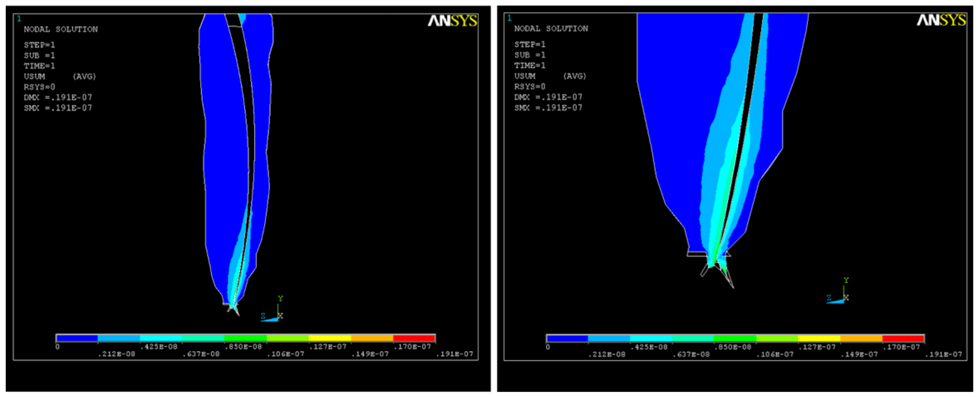Pick the dark blue legend band, right plot
980x398 pixels.
(567, 339)
